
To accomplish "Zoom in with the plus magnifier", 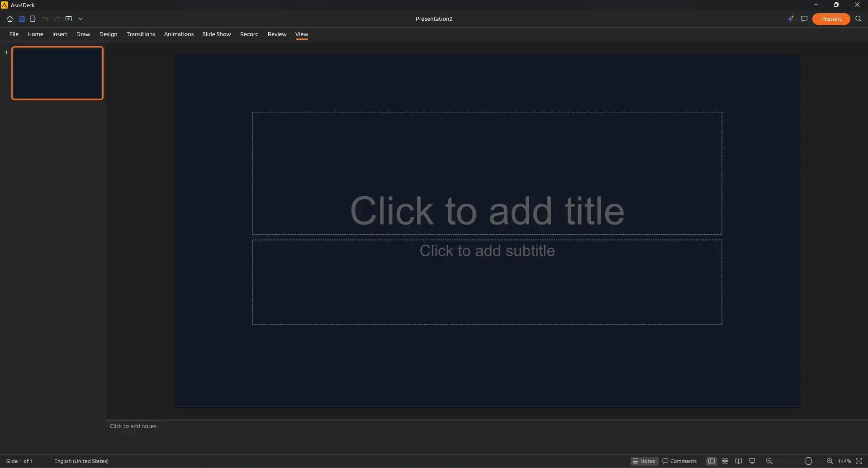I will click(830, 461).
